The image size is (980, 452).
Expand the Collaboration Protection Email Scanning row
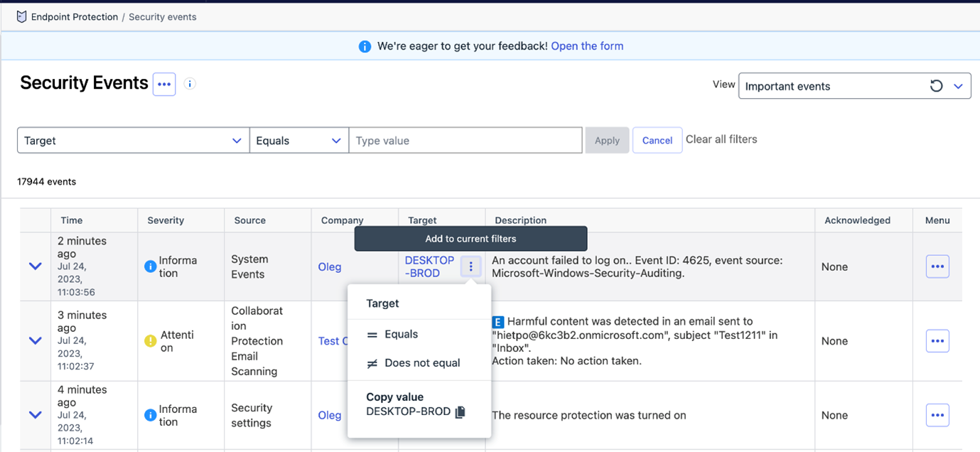(35, 341)
